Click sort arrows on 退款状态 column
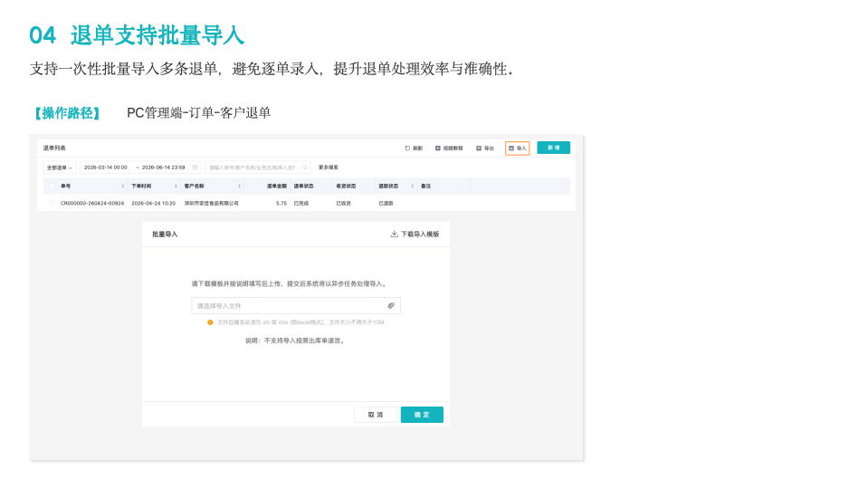The height and width of the screenshot is (489, 868). coord(413,186)
